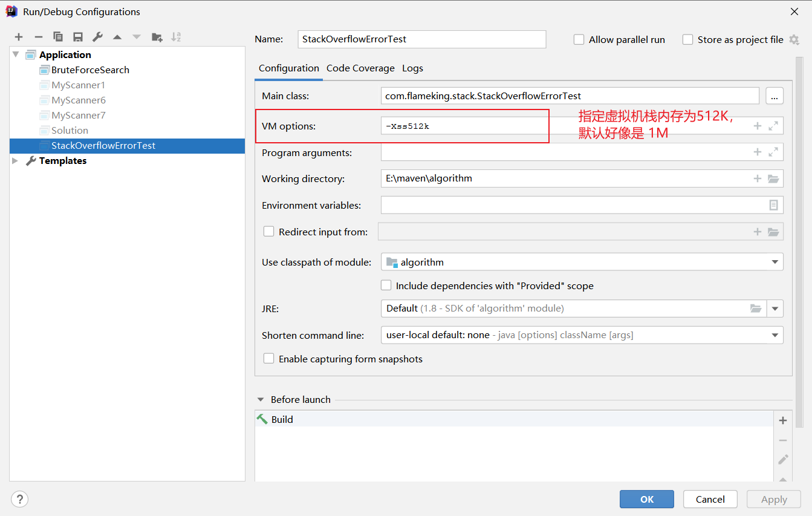
Task: Edit Before launch task pencil icon
Action: click(783, 460)
